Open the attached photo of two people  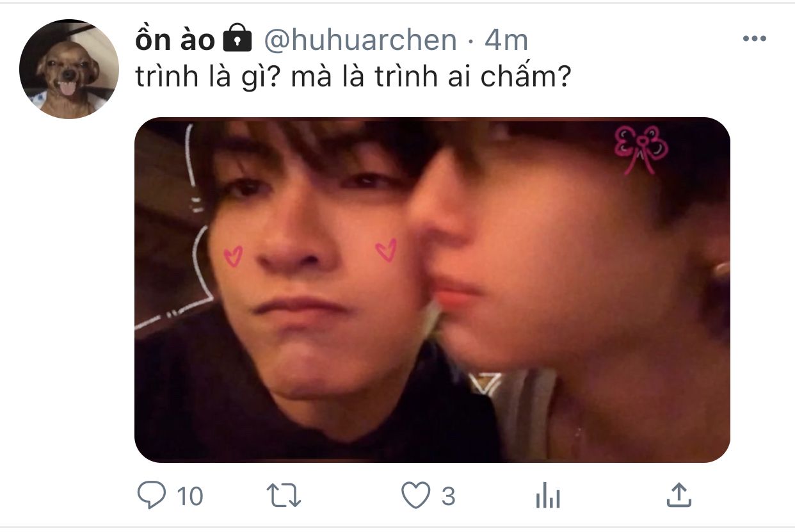(x=432, y=290)
